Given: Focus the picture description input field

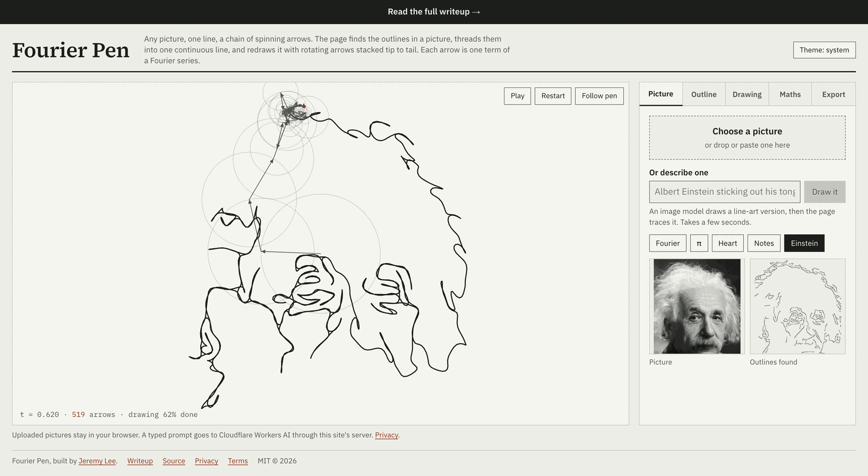Looking at the screenshot, I should (725, 192).
